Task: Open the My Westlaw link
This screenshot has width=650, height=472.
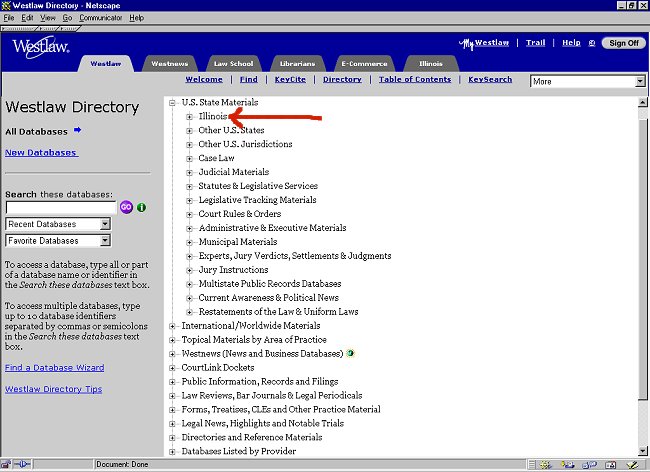Action: tap(484, 43)
